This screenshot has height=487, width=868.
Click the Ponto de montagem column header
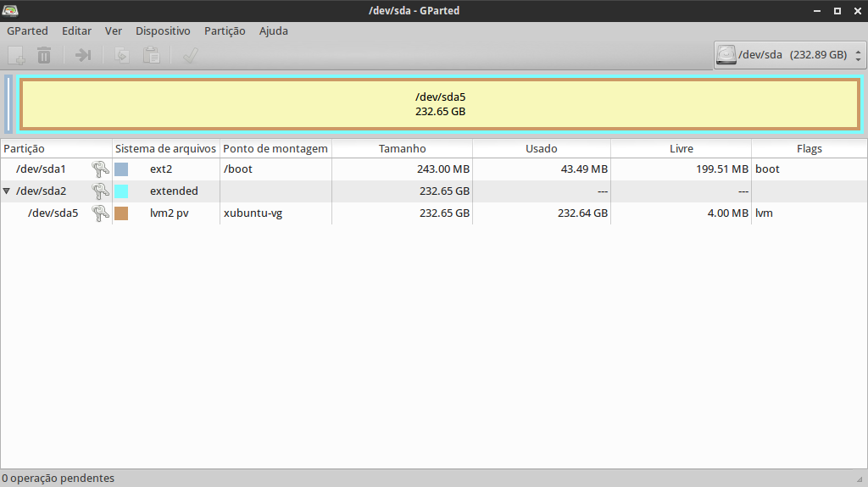(275, 149)
